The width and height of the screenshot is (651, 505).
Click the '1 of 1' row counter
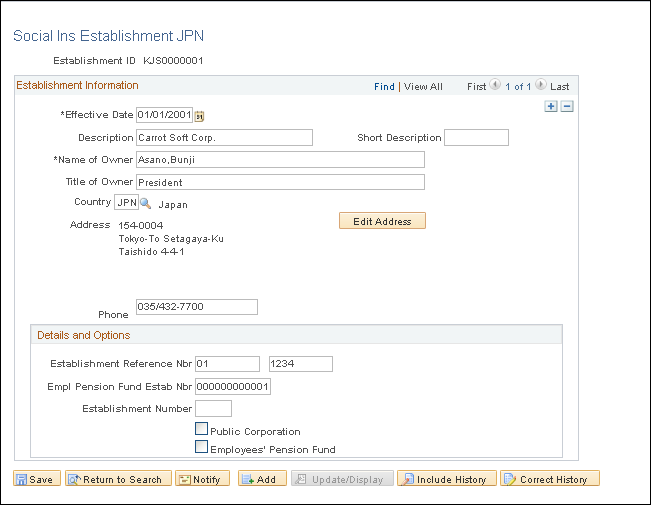518,87
